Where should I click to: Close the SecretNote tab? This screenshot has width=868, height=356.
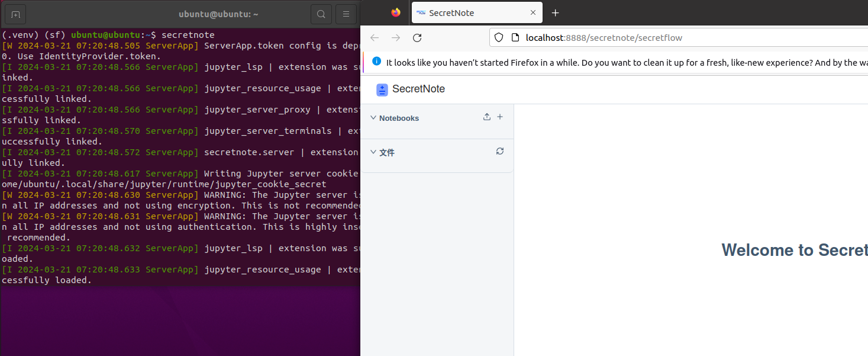[x=533, y=13]
